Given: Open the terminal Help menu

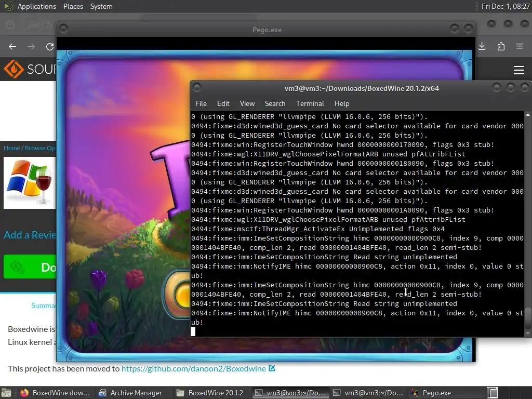Looking at the screenshot, I should point(342,103).
